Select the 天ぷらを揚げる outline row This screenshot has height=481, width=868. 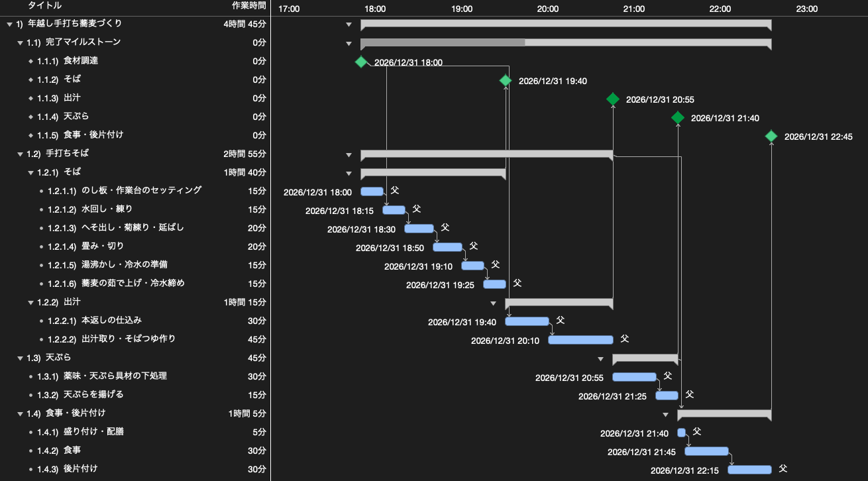[135, 395]
